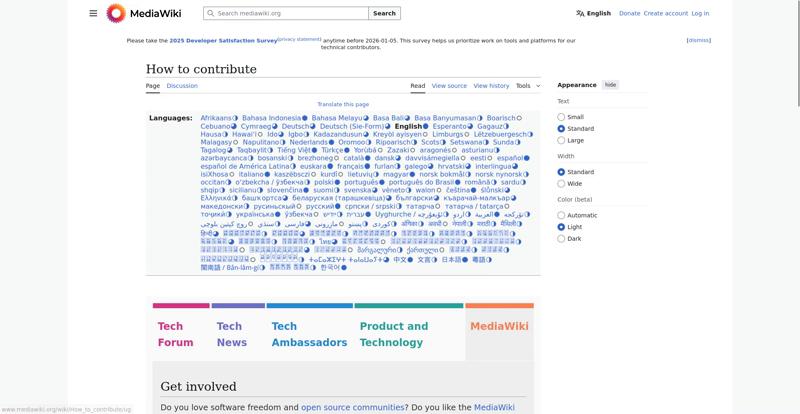This screenshot has width=800, height=414.
Task: Switch color mode to Dark
Action: coord(561,238)
